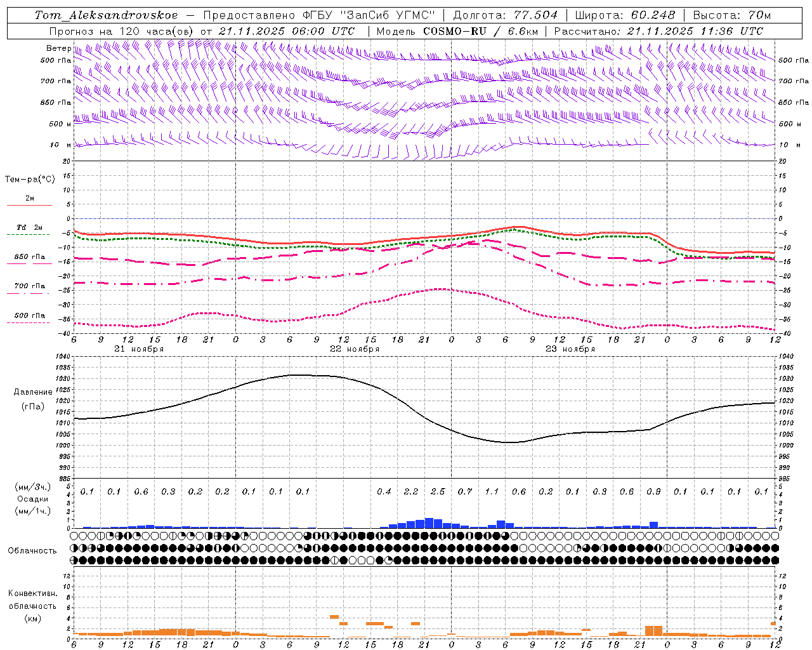Click the station title Tom_Aleksandrovskoe
Screen dimensions: 812x650
[x=107, y=15]
